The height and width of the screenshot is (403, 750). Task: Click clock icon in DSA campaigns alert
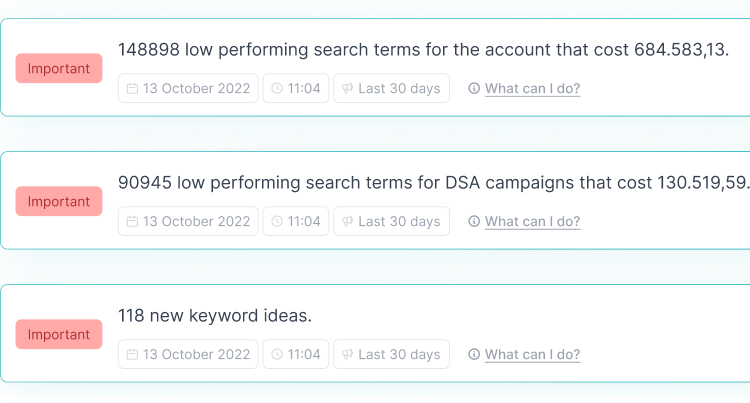(277, 221)
